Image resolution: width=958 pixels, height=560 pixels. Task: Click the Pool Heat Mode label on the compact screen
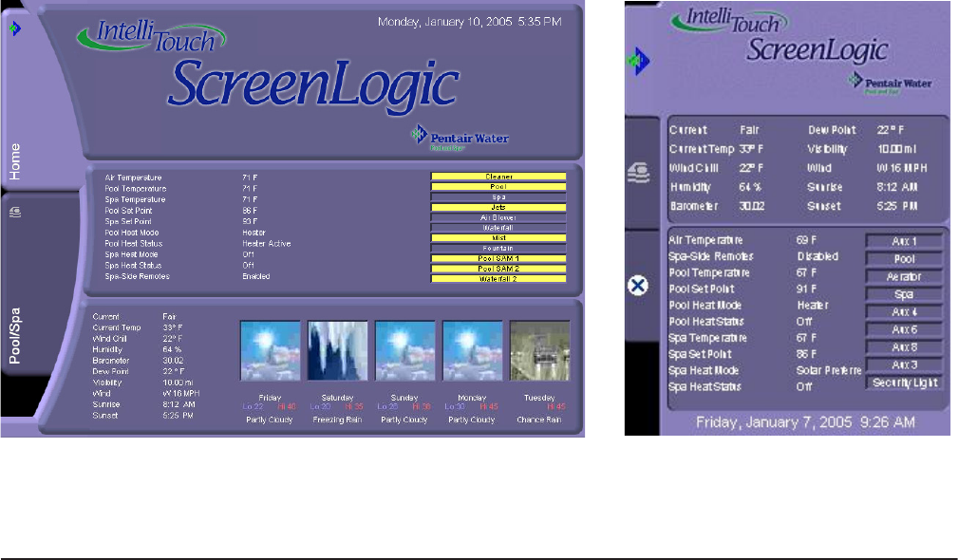[705, 306]
